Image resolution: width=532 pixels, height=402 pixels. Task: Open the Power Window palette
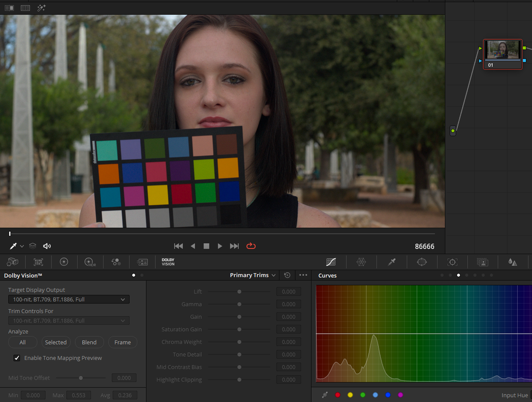point(422,262)
